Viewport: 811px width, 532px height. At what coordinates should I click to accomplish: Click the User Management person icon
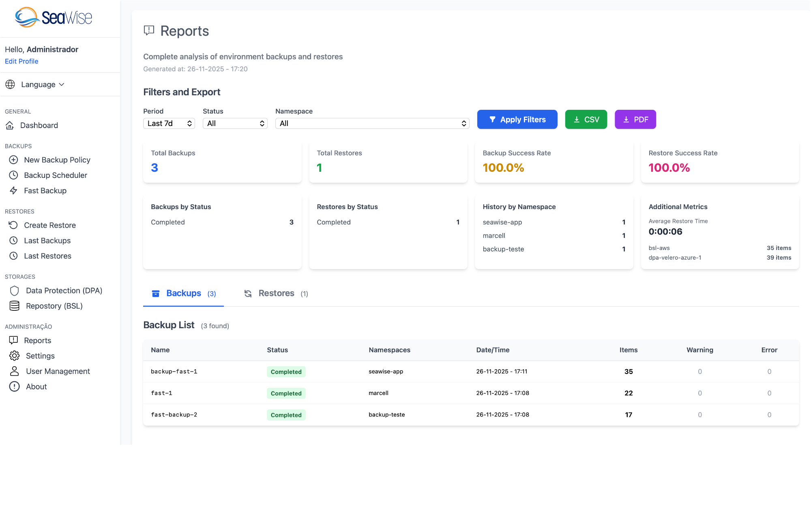(x=15, y=372)
